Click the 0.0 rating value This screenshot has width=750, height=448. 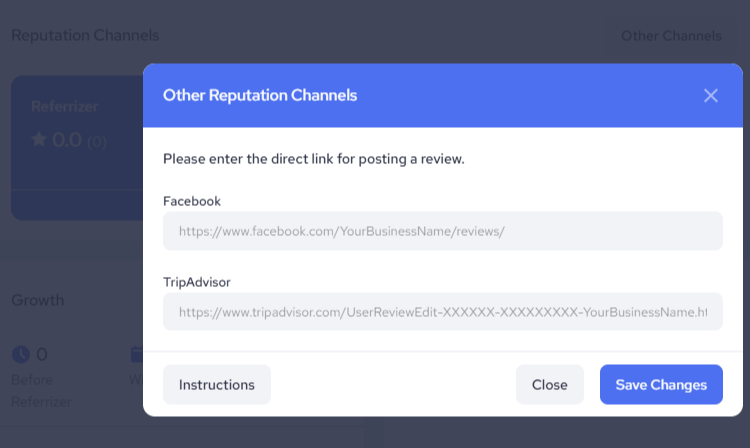click(x=66, y=140)
